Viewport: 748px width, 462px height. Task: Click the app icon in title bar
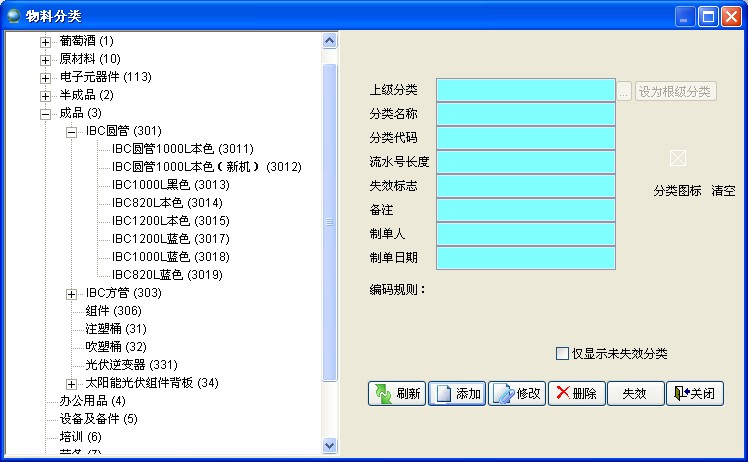(13, 15)
